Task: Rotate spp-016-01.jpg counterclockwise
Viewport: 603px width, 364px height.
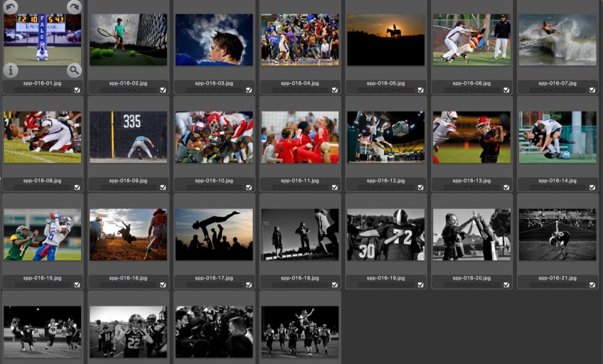Action: 10,7
